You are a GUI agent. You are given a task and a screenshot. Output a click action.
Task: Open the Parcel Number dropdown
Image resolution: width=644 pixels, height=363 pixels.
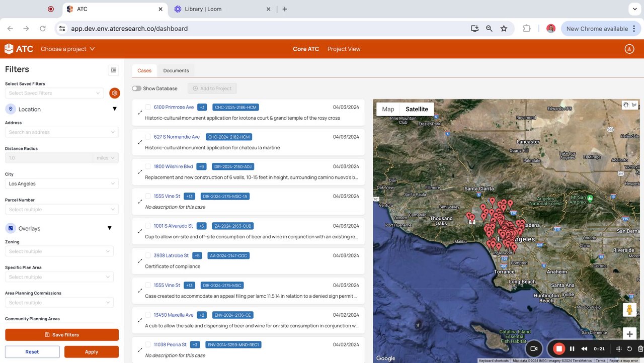[x=62, y=209]
